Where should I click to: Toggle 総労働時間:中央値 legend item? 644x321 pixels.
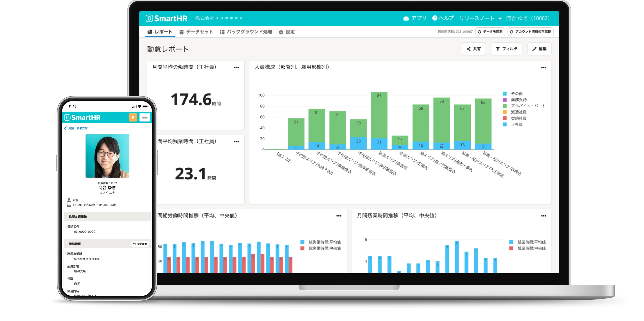point(321,248)
